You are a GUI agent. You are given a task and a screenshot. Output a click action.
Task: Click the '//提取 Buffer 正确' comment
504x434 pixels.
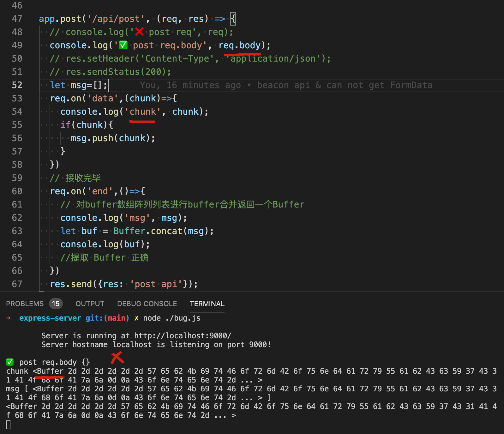[105, 257]
